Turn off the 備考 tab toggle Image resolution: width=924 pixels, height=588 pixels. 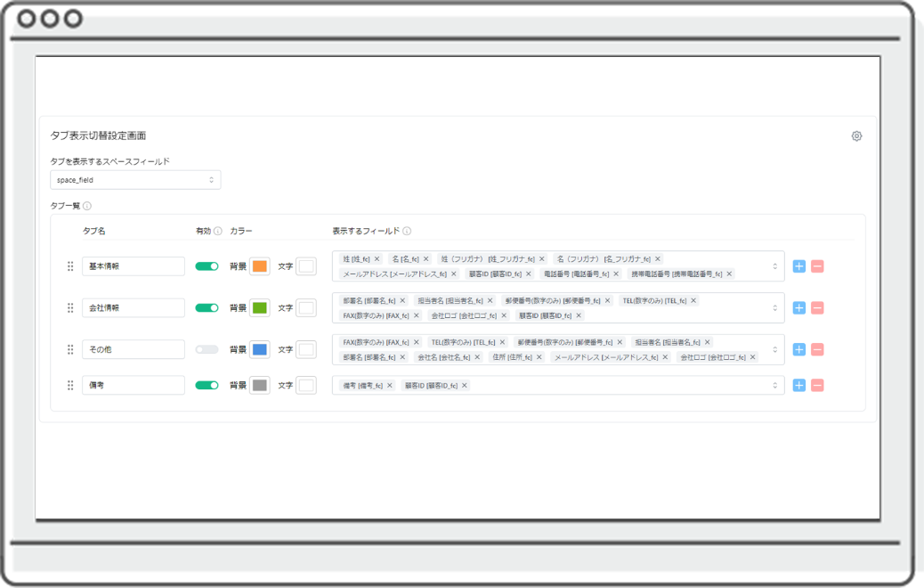click(207, 386)
